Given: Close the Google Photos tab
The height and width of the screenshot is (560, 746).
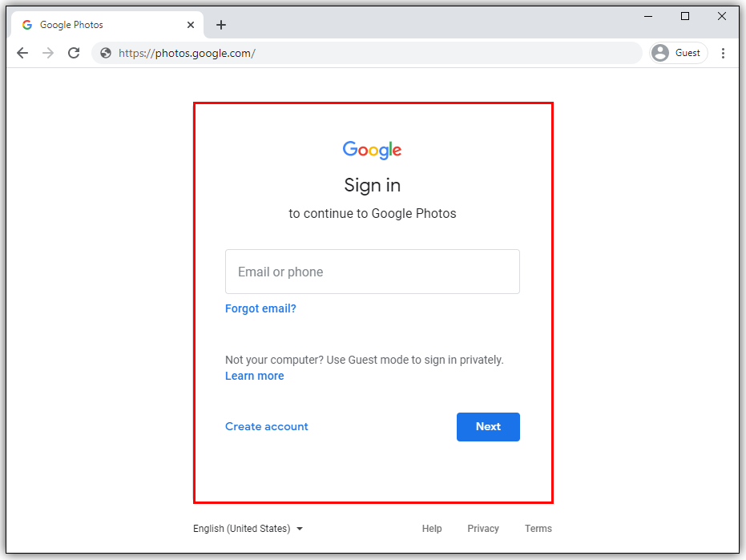Looking at the screenshot, I should (191, 25).
